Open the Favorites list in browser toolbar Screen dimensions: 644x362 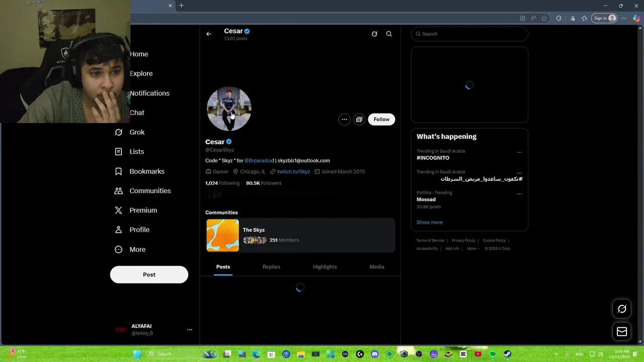click(x=584, y=18)
